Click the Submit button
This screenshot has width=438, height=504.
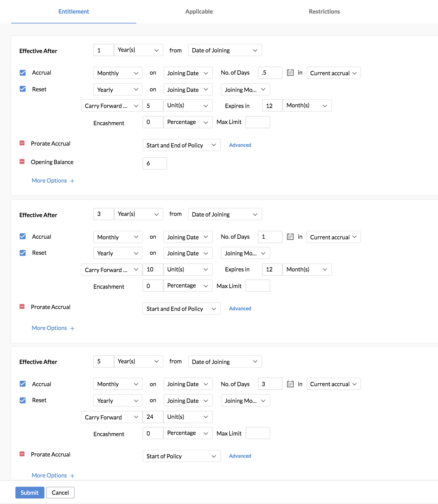30,493
